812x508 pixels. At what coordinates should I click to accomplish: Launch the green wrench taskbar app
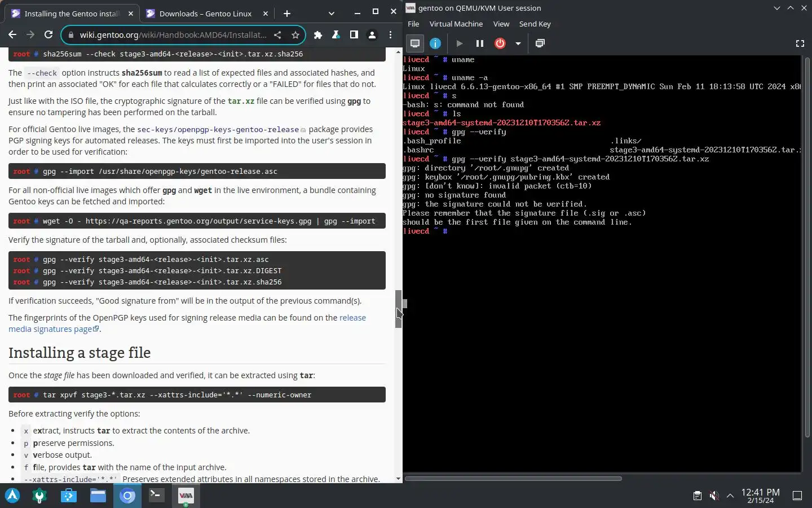pos(39,496)
